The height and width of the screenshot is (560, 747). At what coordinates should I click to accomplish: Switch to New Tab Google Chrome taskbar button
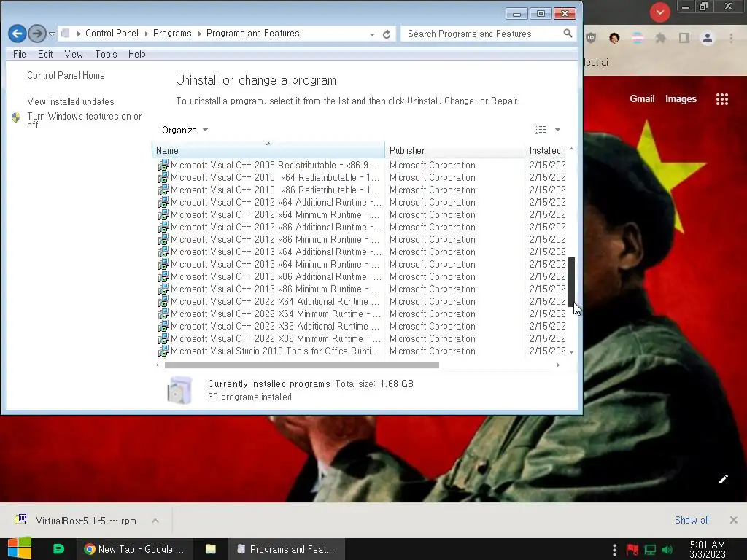[135, 549]
